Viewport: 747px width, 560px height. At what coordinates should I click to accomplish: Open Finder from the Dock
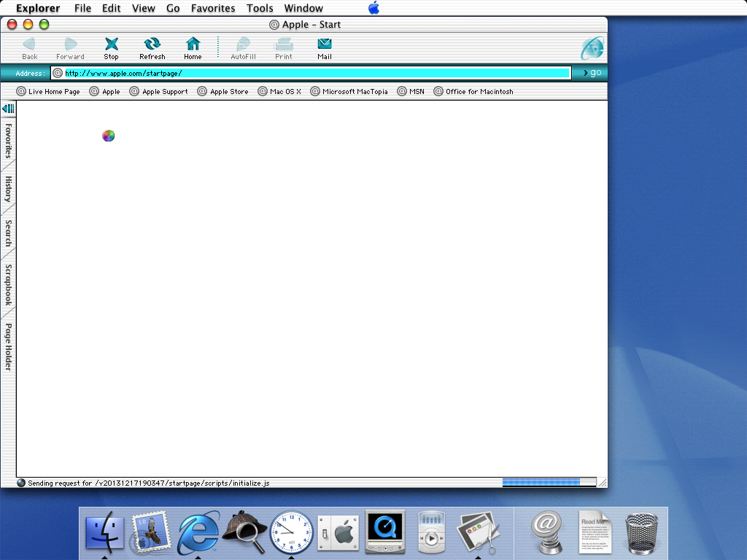click(104, 532)
